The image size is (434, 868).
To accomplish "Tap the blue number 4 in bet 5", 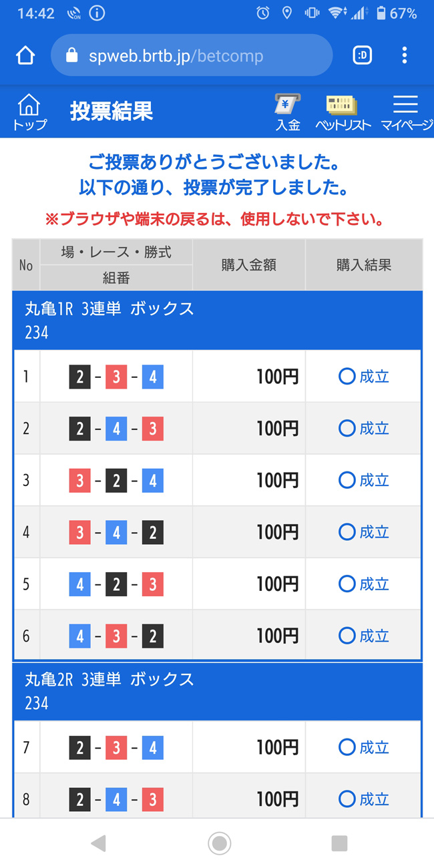I will pyautogui.click(x=79, y=584).
